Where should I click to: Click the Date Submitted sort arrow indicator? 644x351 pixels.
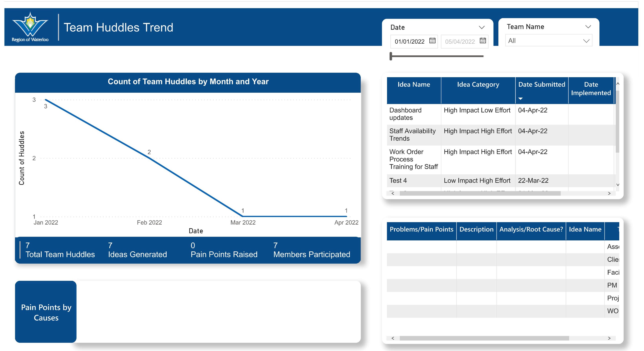[520, 98]
